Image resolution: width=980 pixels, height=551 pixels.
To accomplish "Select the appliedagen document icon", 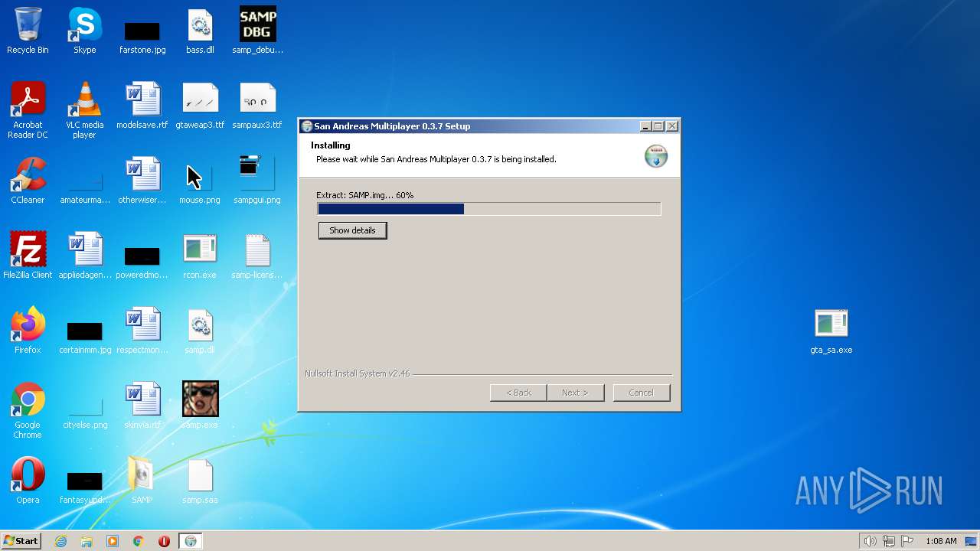I will 85,256.
